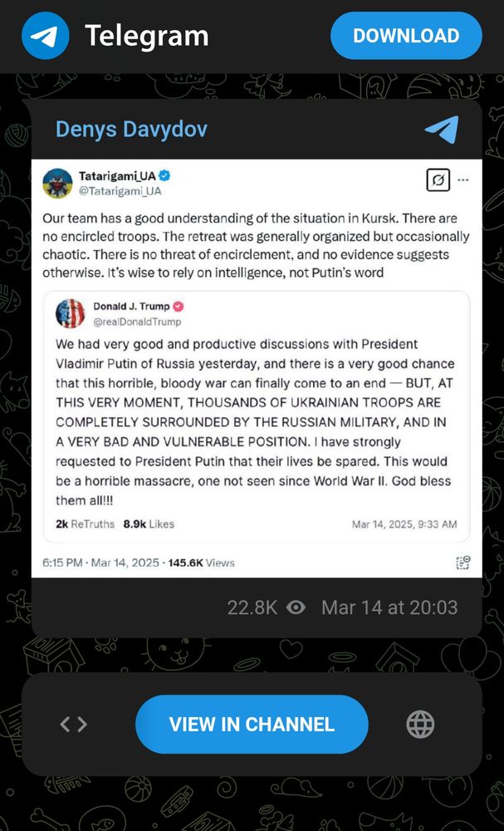Image resolution: width=504 pixels, height=831 pixels.
Task: Click the small icon at tweet's bottom right
Action: coord(463,563)
